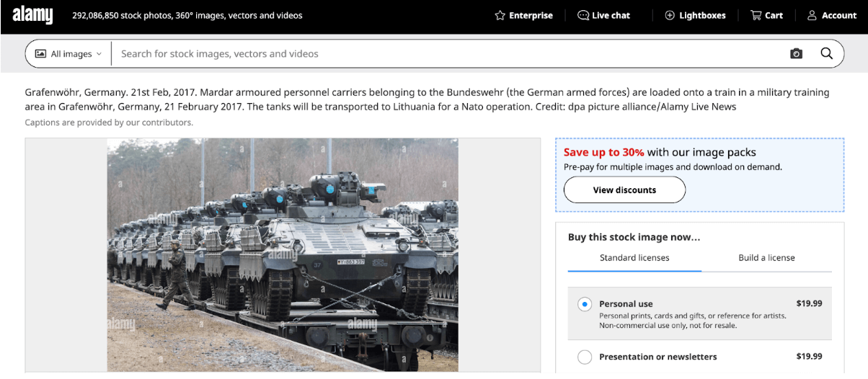Click the armoured vehicles preview photo

click(283, 255)
